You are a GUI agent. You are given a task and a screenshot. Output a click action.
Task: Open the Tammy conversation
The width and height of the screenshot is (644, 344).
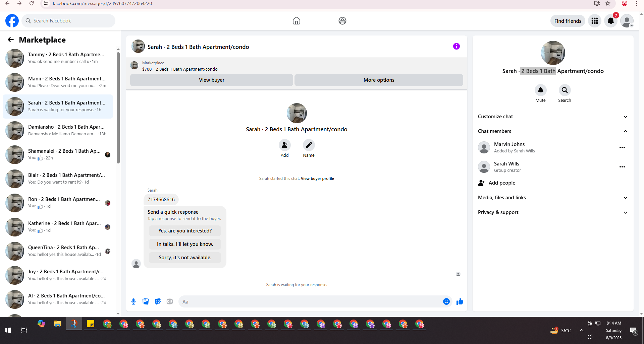[58, 58]
